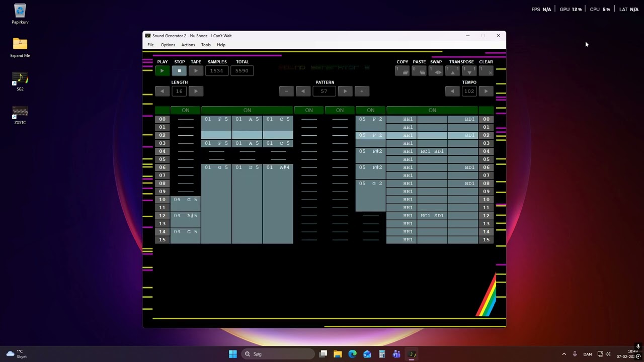Select the HC1 SD1 cell in row 04
644x362 pixels.
[432, 151]
